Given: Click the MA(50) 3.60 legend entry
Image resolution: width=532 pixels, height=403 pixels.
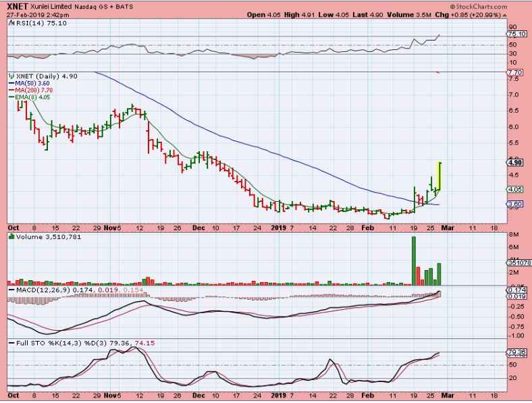Looking at the screenshot, I should click(x=32, y=84).
